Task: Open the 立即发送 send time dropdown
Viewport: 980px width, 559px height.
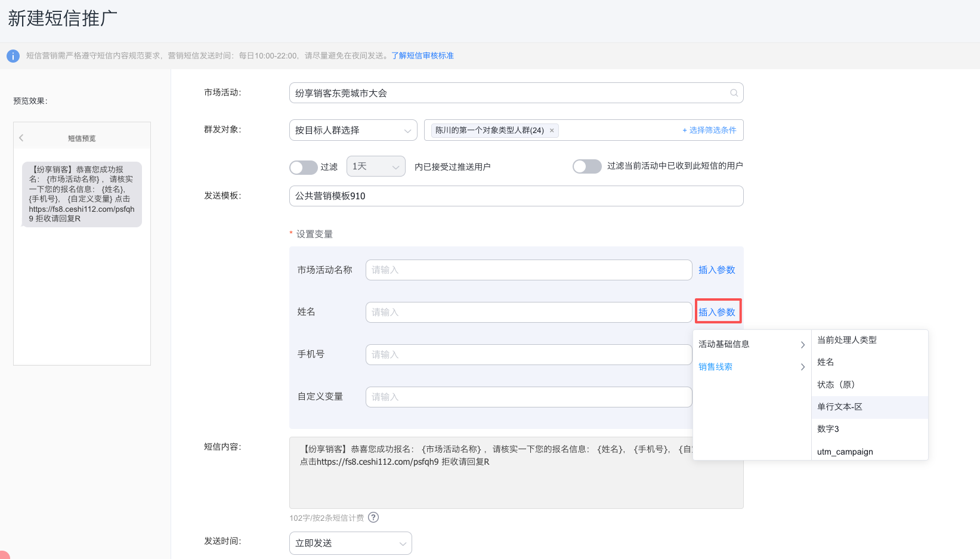Action: coord(350,543)
